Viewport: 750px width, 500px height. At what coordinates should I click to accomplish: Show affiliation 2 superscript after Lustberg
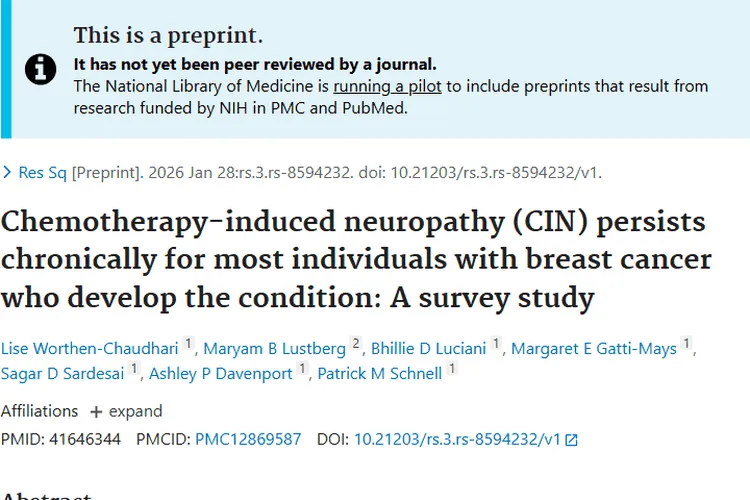point(355,345)
